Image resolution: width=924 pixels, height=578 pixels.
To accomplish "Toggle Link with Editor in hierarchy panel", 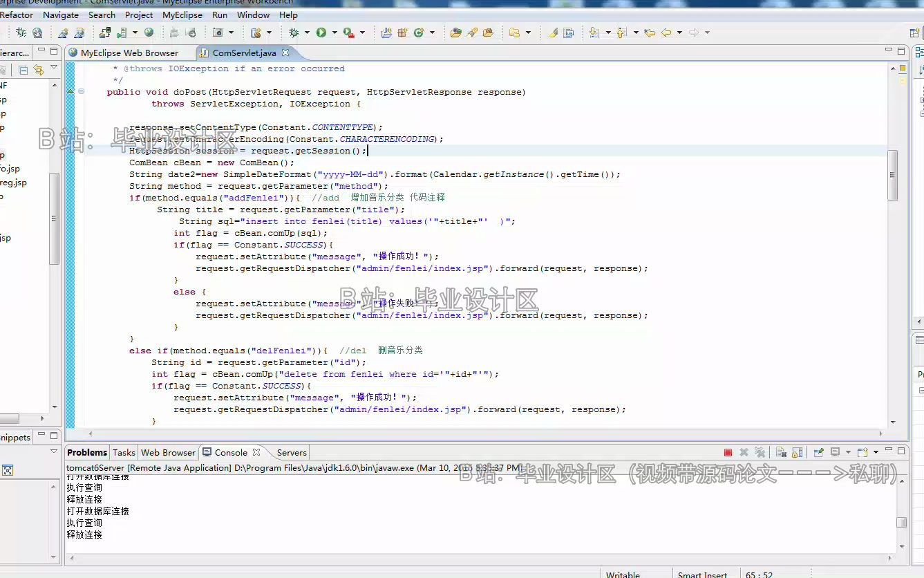I will (x=39, y=70).
